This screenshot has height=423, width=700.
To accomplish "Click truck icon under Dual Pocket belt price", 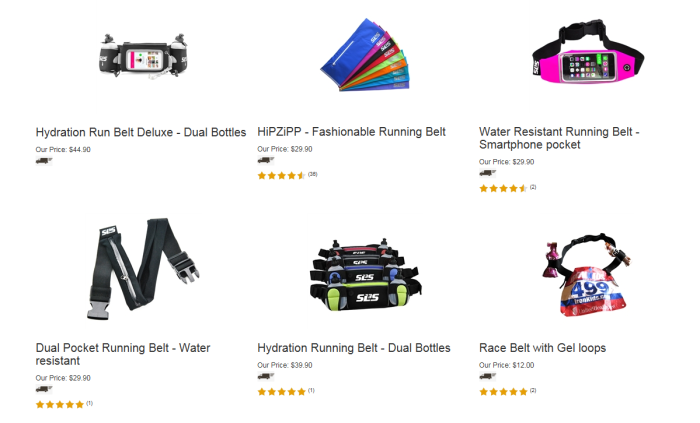I will tap(44, 390).
